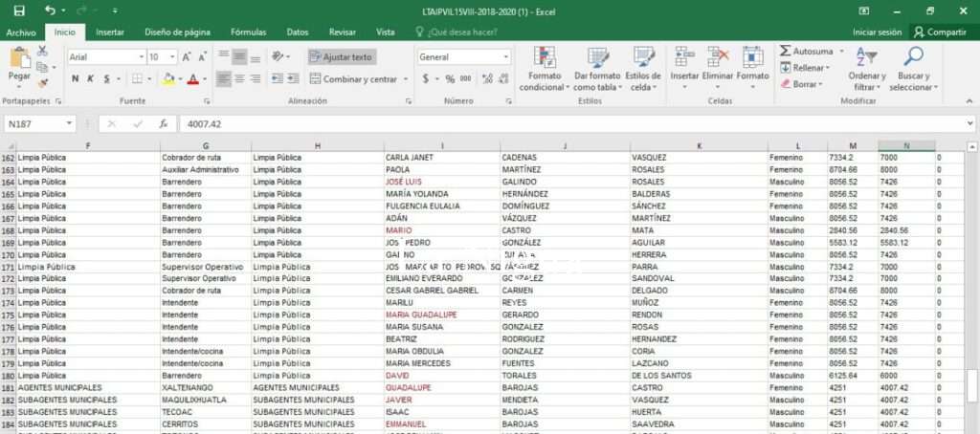Click the Compartir button

pyautogui.click(x=939, y=32)
